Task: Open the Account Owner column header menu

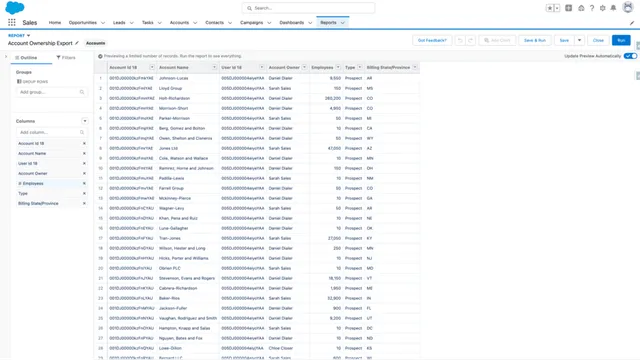Action: point(304,67)
